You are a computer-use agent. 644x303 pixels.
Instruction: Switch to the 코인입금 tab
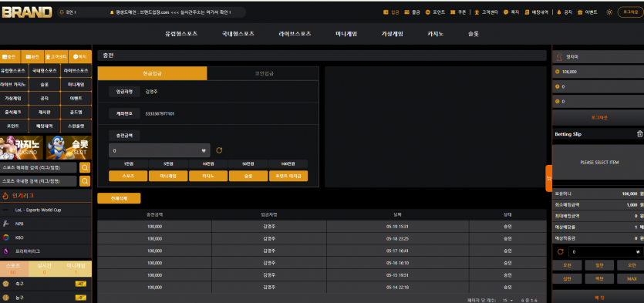point(263,73)
